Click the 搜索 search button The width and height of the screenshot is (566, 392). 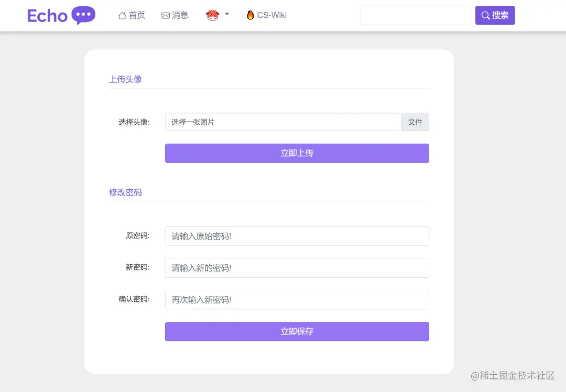[x=495, y=15]
